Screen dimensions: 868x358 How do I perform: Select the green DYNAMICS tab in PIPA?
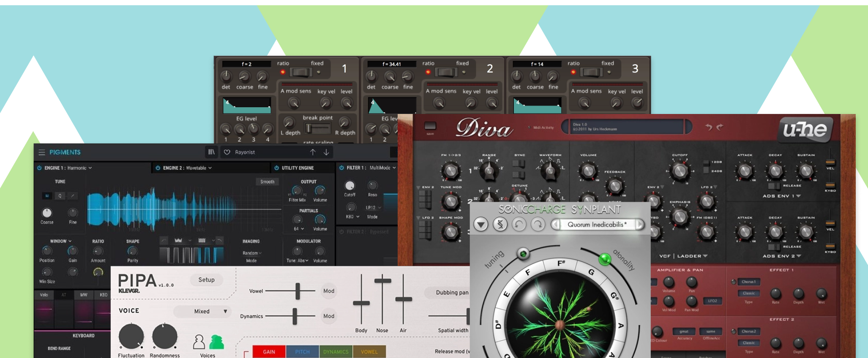coord(336,352)
